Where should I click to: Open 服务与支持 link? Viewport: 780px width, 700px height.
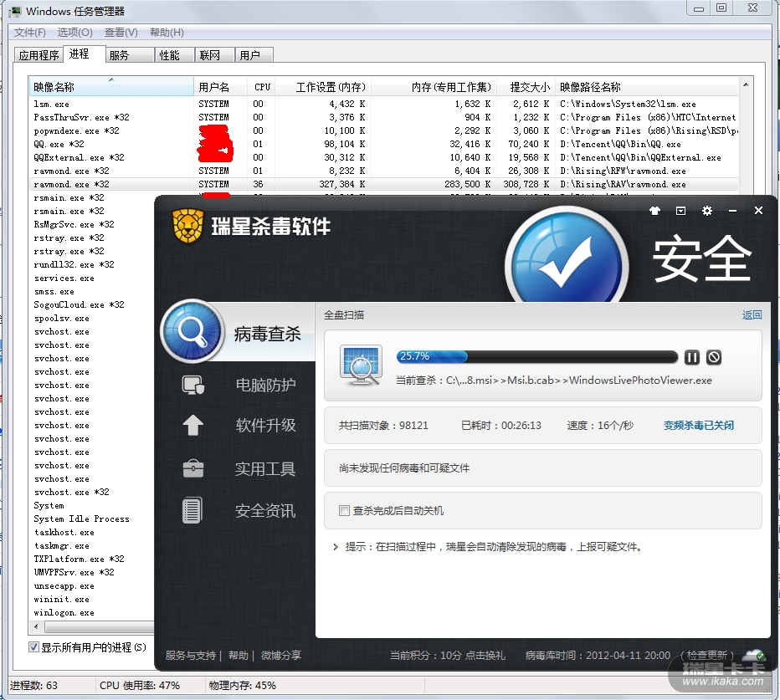[191, 655]
